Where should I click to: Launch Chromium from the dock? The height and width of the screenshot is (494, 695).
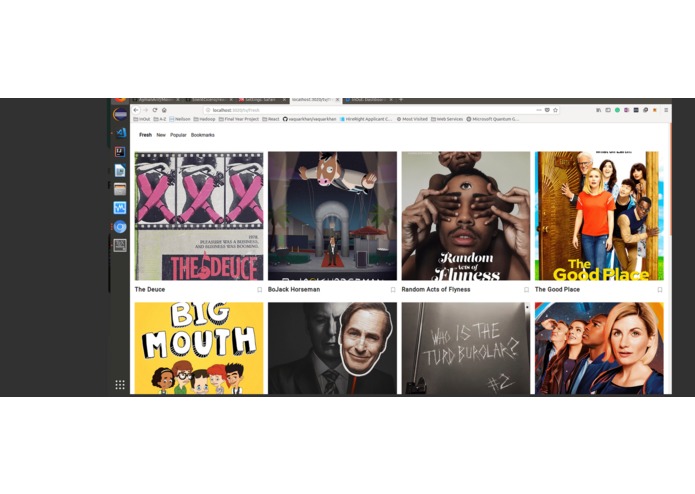pos(120,226)
